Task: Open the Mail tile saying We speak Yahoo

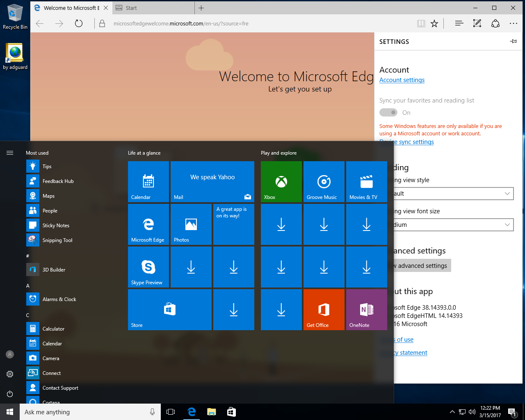Action: point(212,182)
